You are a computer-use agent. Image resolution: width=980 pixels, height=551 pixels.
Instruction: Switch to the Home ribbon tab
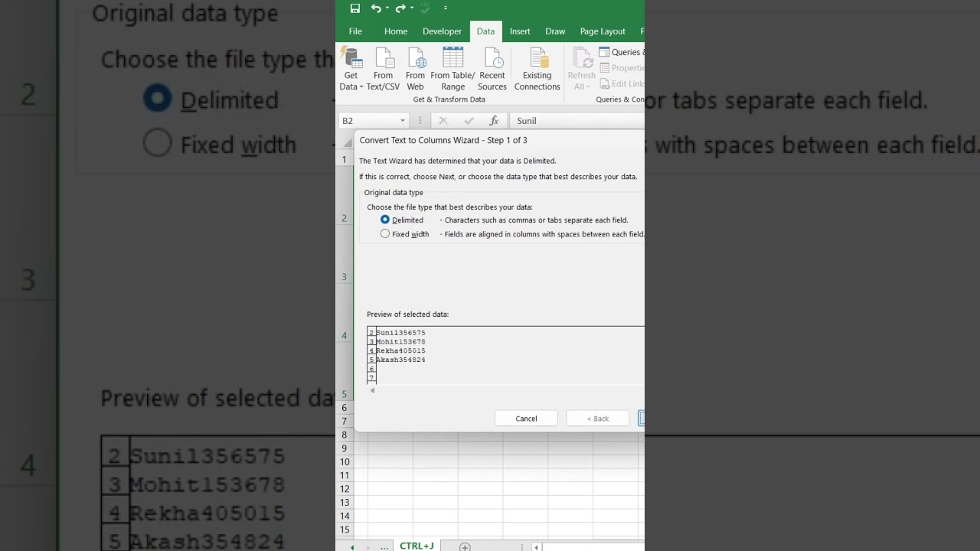coord(396,31)
